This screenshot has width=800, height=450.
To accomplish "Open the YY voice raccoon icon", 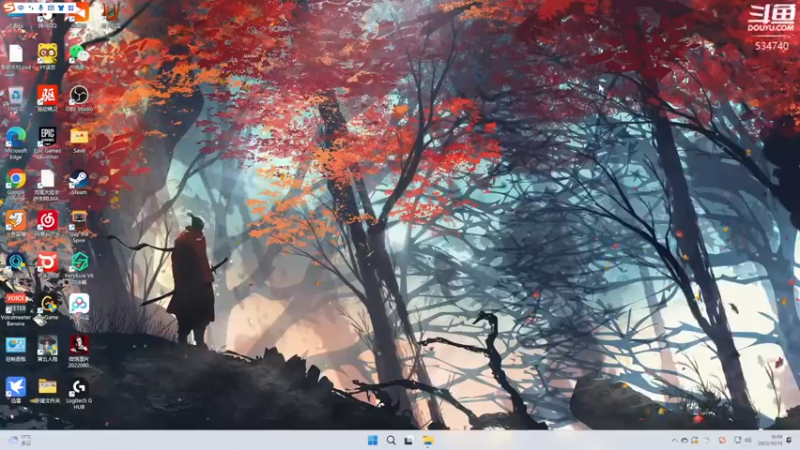I will 47,53.
